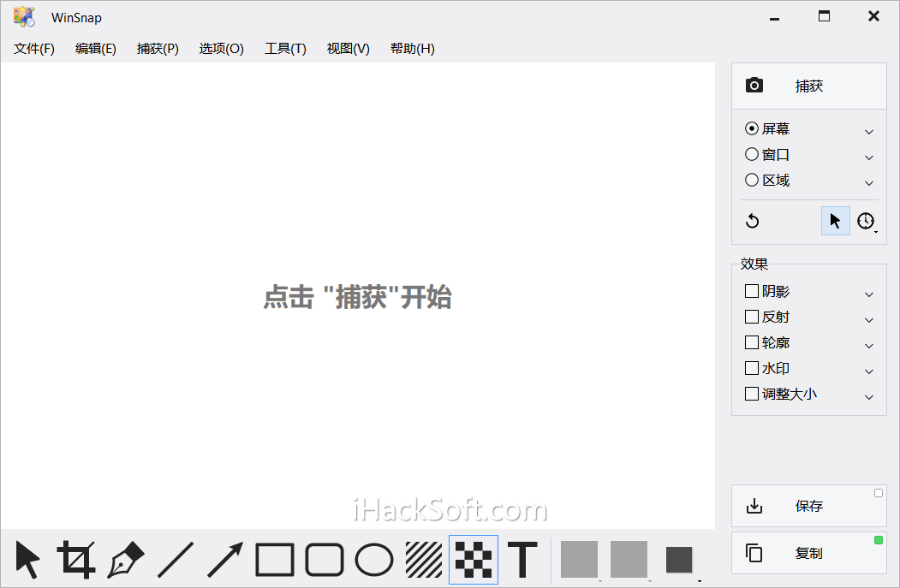This screenshot has height=588, width=900.
Task: Click the repeat last capture icon
Action: click(x=753, y=221)
